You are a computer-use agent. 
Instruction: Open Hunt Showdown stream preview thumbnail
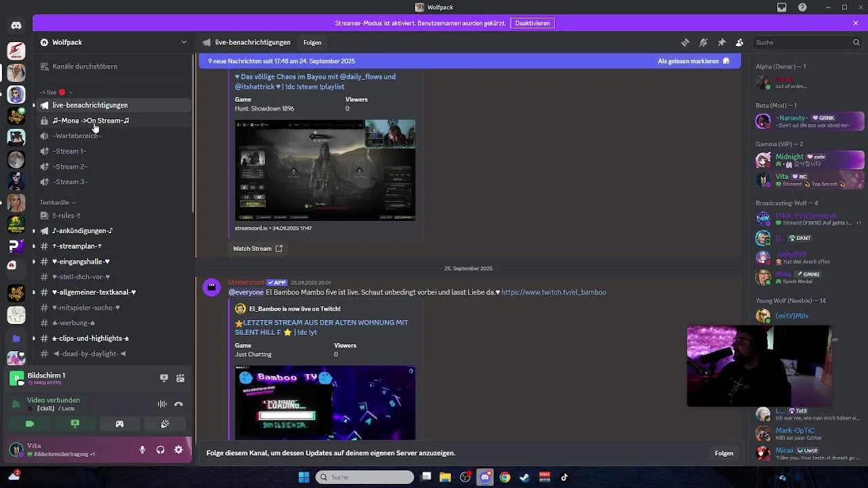(325, 170)
